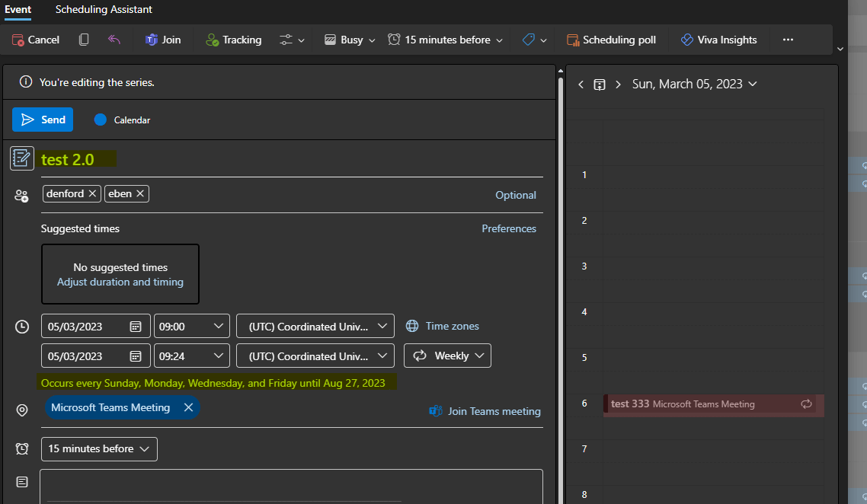Open the categorize tag dropdown

click(534, 40)
